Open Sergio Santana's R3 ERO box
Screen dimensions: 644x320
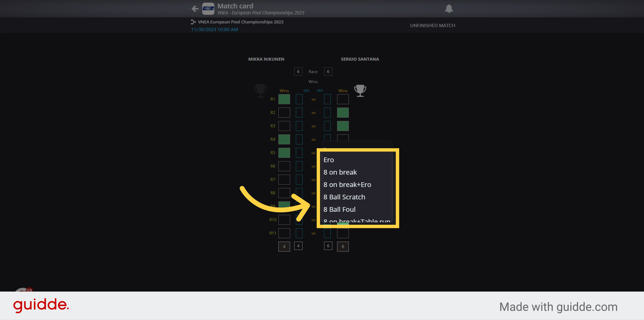pos(327,126)
